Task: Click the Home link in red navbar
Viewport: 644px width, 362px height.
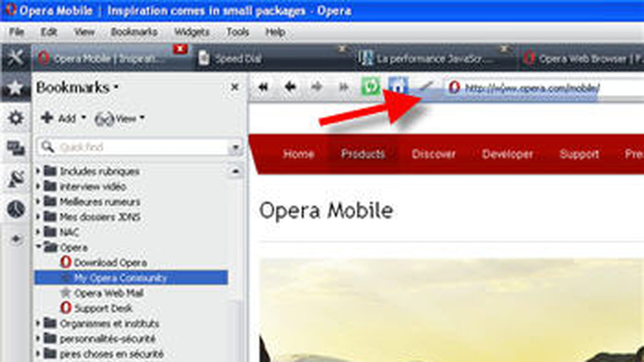Action: (x=298, y=154)
